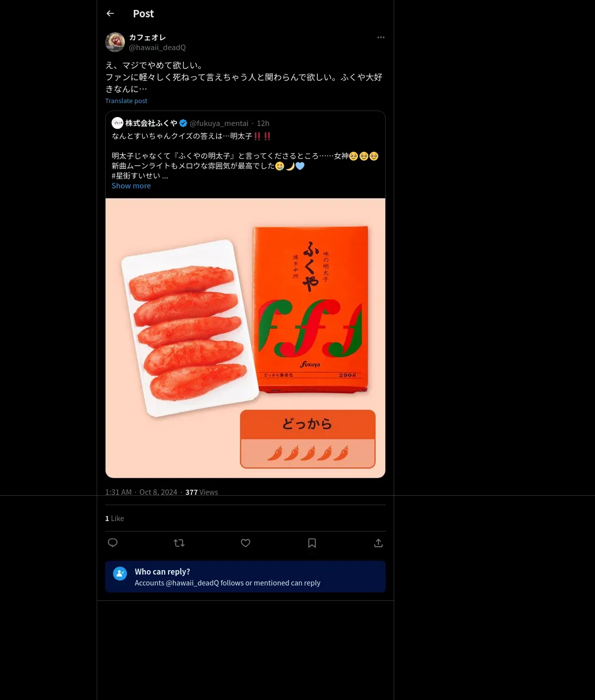The width and height of the screenshot is (595, 700).
Task: Open the @hawaii_deadQ handle link
Action: pyautogui.click(x=157, y=48)
